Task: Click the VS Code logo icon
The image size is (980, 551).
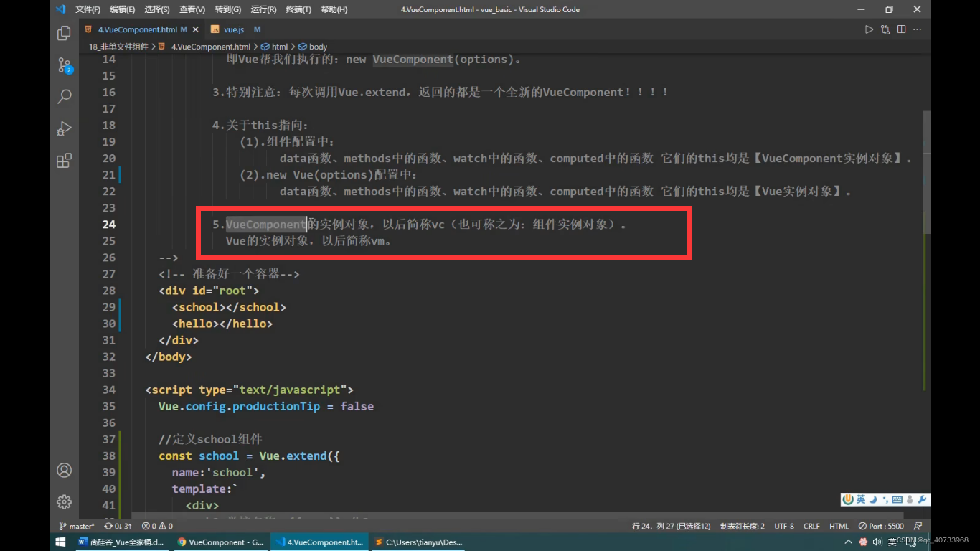Action: pyautogui.click(x=60, y=9)
